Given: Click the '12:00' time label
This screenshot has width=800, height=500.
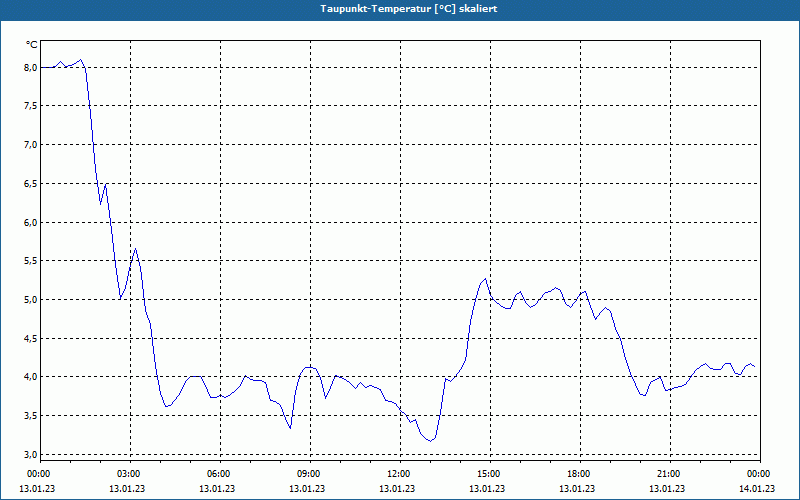Looking at the screenshot, I should click(x=398, y=474).
